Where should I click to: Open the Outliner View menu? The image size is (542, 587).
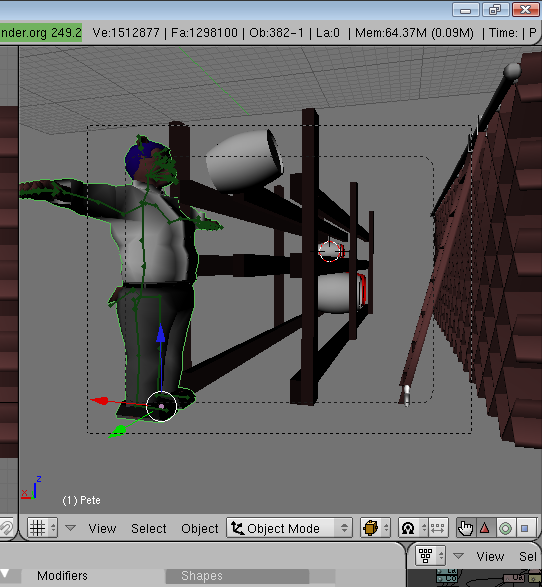490,556
